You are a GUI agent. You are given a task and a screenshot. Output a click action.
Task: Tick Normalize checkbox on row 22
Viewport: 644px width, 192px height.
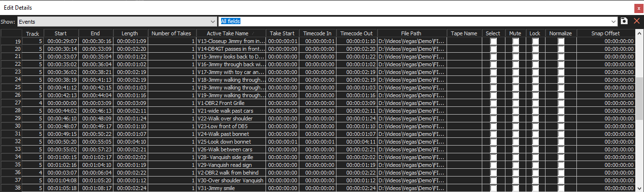pyautogui.click(x=561, y=65)
